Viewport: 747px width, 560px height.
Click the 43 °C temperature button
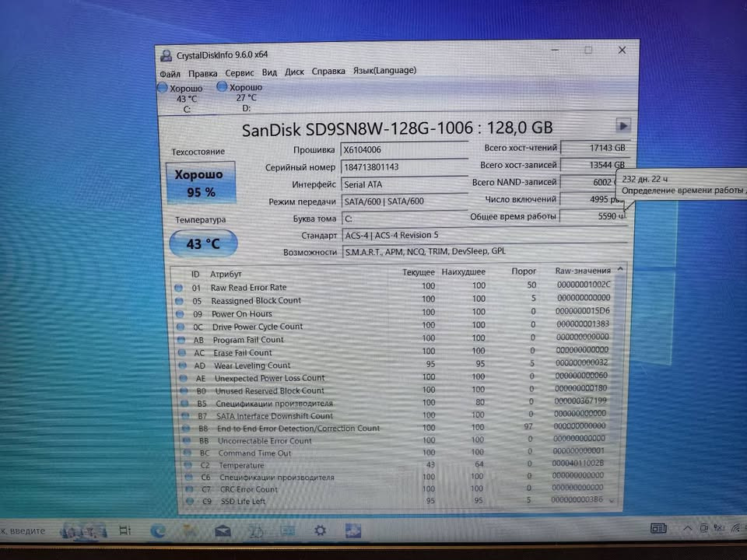point(202,243)
